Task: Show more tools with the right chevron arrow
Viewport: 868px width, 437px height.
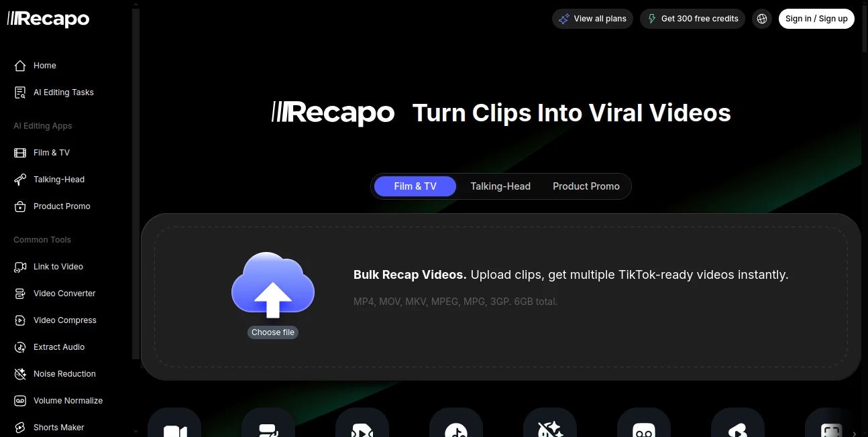Action: click(854, 434)
